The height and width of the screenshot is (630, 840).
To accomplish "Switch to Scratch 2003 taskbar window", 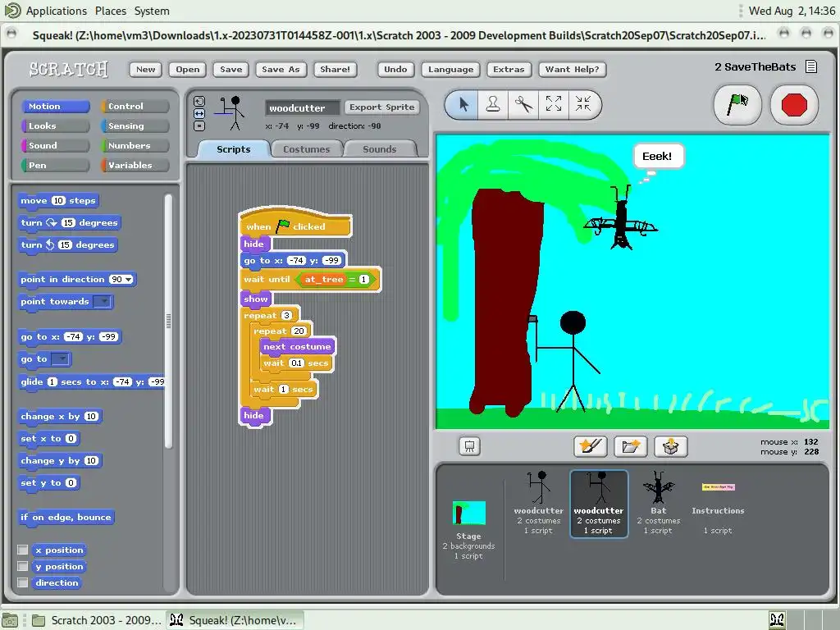I will click(97, 620).
